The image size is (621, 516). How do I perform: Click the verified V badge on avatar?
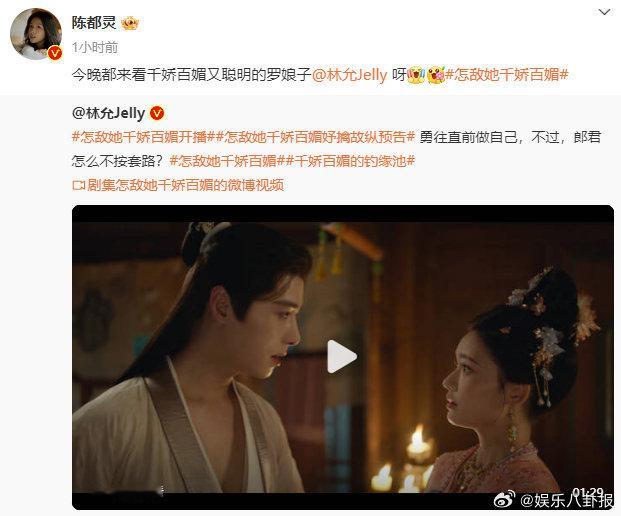tap(55, 53)
